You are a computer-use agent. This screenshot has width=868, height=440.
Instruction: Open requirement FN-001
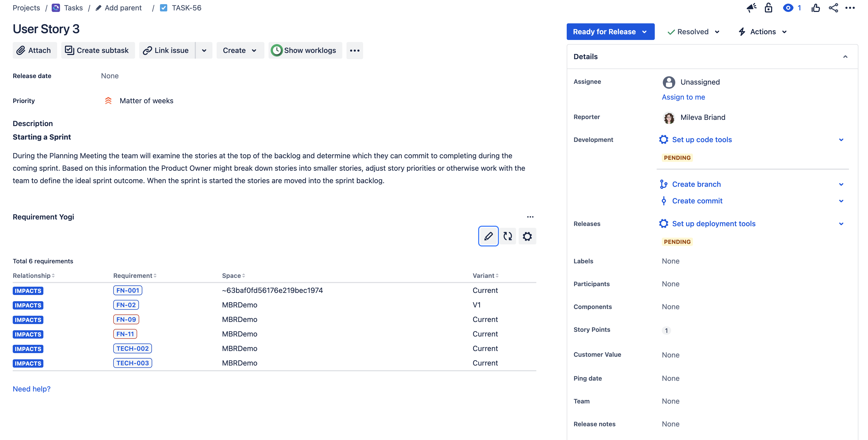click(x=127, y=290)
